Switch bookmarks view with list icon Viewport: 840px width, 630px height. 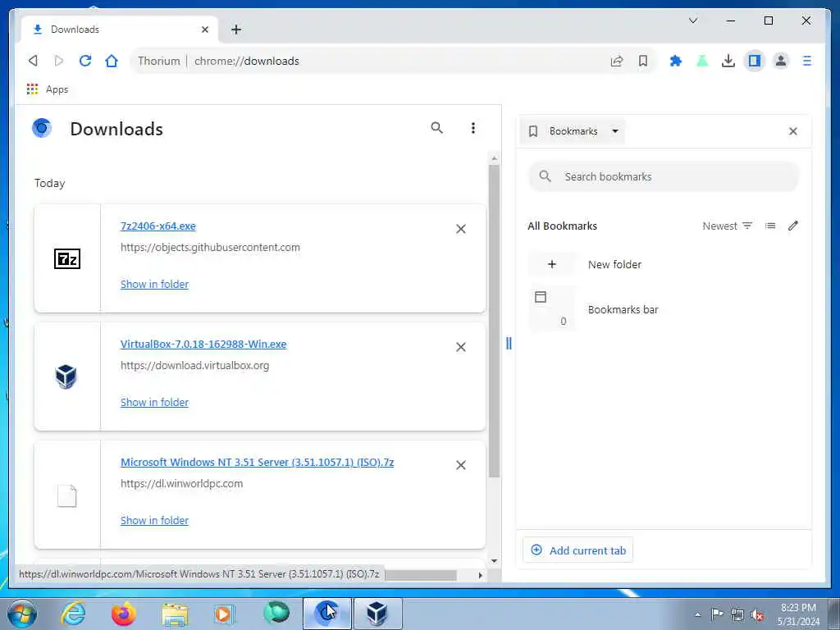770,226
